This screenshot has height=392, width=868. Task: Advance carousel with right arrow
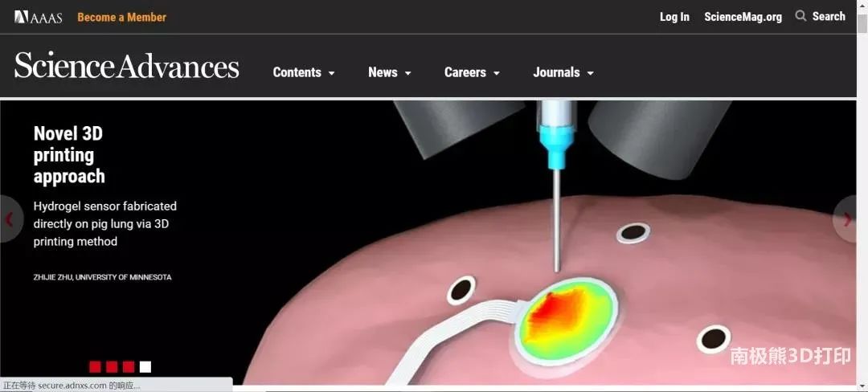click(x=848, y=219)
